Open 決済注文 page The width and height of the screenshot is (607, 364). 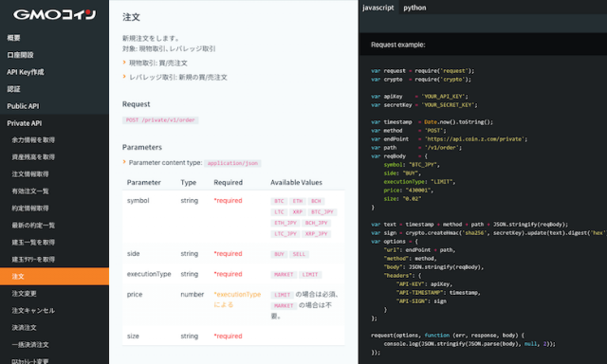point(24,328)
